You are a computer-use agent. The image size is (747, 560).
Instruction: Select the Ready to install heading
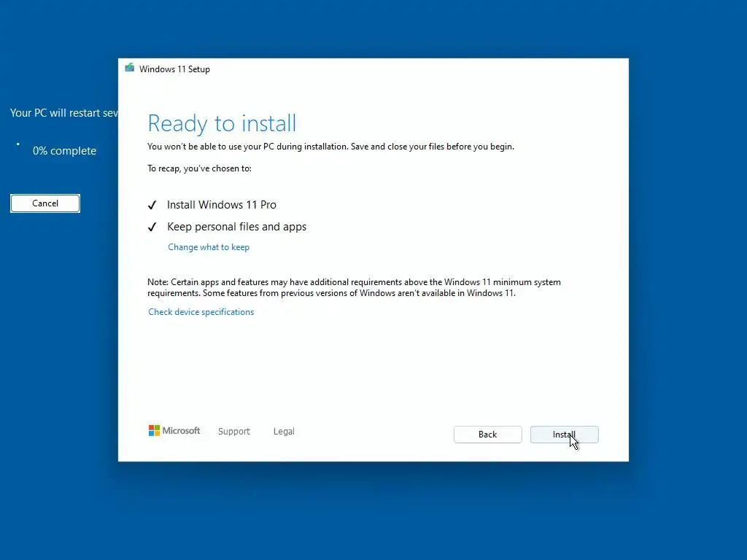(222, 123)
